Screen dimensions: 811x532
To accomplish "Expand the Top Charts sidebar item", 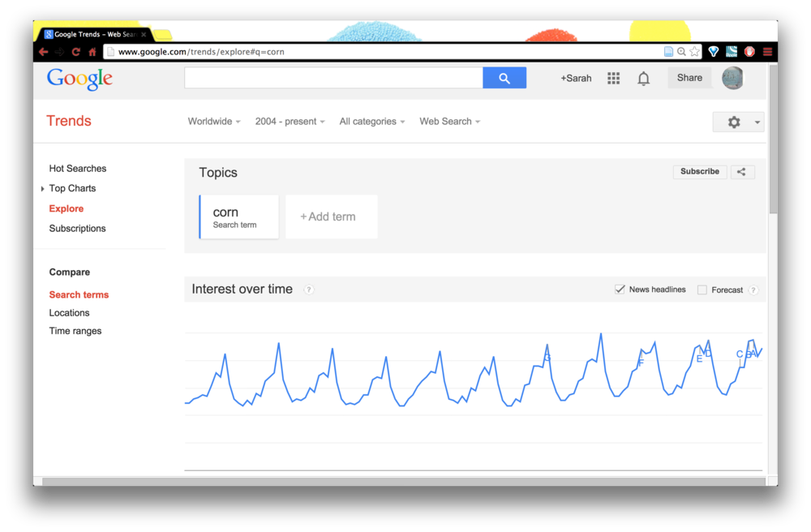I will [x=72, y=188].
